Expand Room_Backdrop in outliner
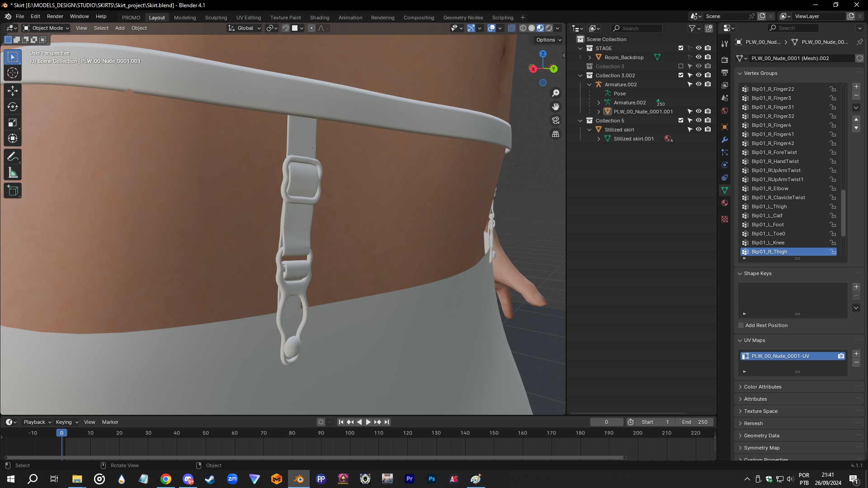Screen dimensions: 868x488 point(590,57)
